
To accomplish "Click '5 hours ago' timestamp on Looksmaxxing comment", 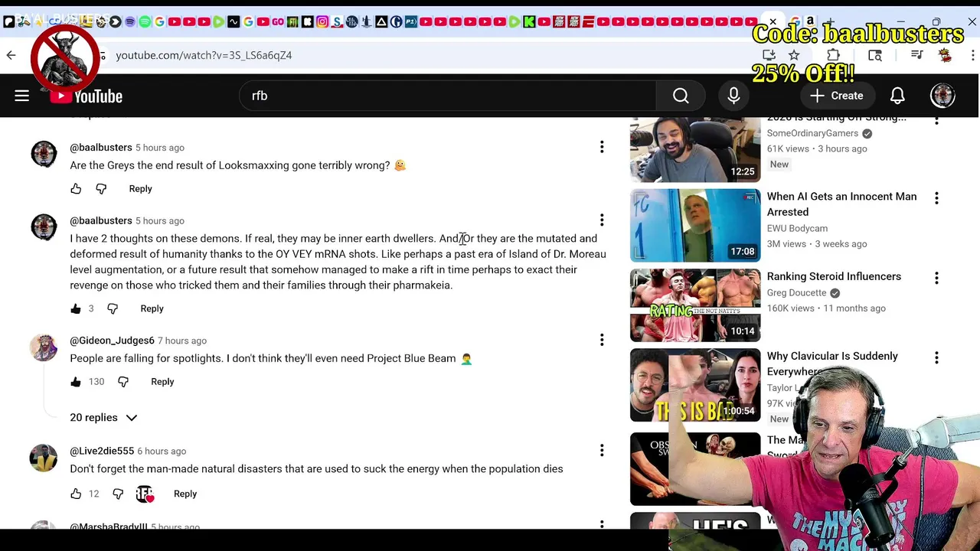I will coord(160,147).
